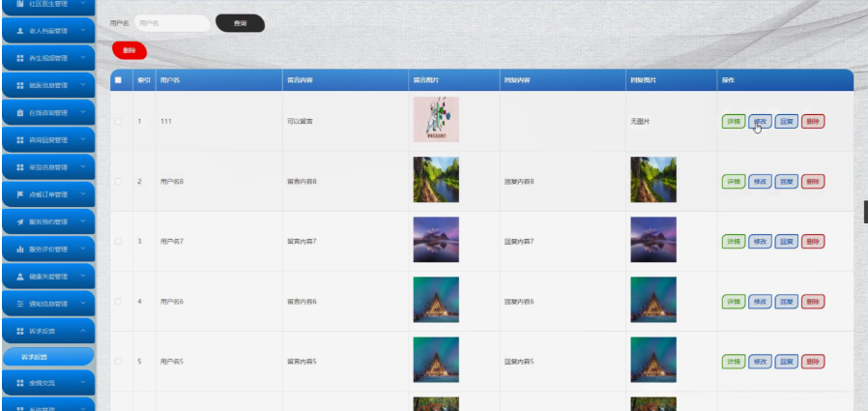868x411 pixels.
Task: Open the 留言图片 thumbnail for 用户名6
Action: click(x=436, y=300)
